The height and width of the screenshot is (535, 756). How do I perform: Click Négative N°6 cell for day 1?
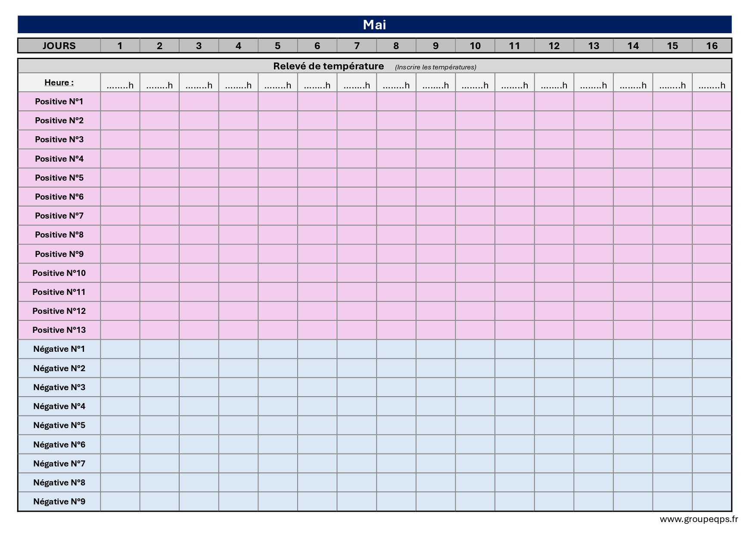tap(120, 444)
